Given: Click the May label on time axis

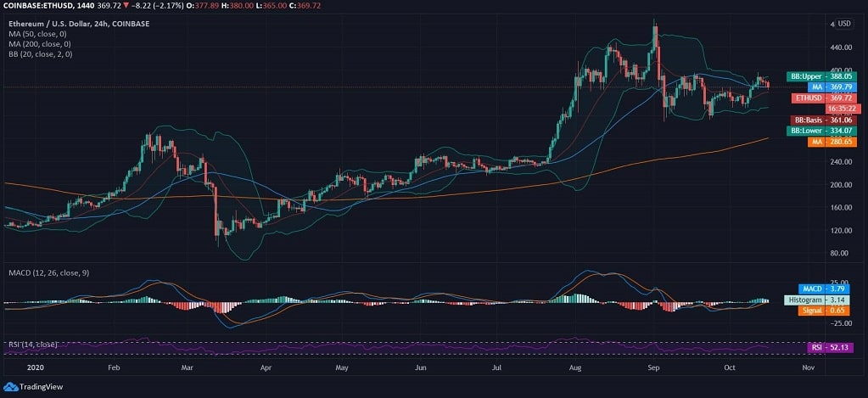Looking at the screenshot, I should 342,367.
